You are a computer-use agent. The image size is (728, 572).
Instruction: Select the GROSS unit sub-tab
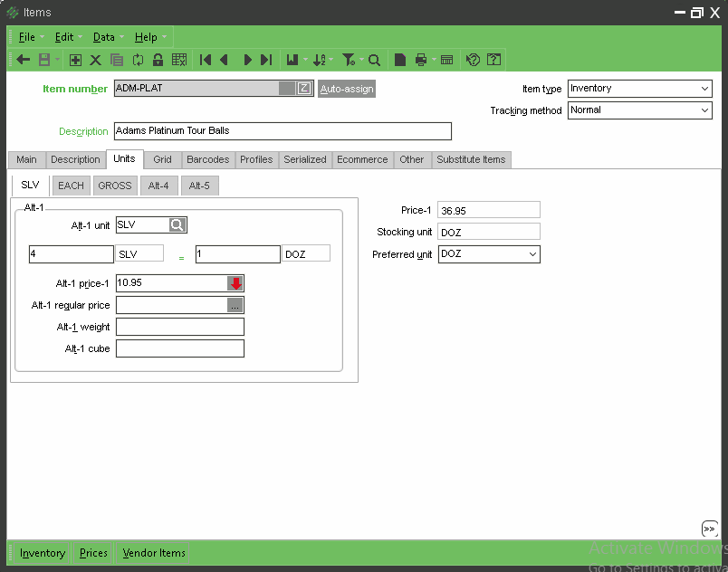coord(115,186)
